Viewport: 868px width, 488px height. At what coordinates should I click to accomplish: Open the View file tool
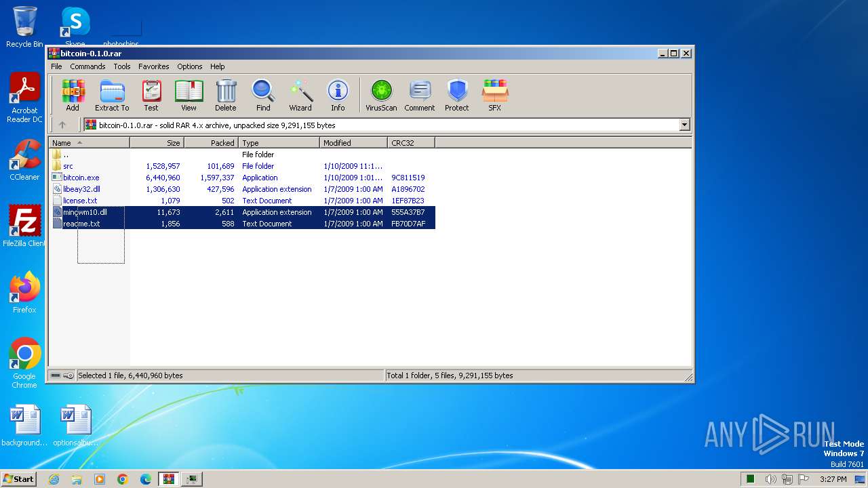click(189, 95)
